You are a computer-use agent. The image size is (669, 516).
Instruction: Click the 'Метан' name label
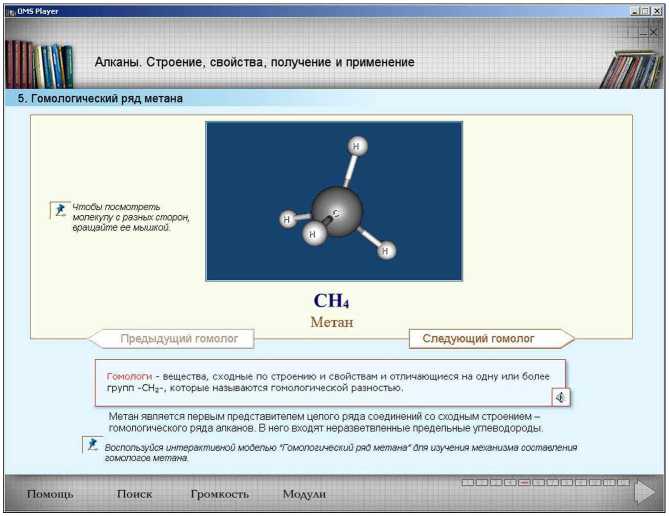point(332,322)
